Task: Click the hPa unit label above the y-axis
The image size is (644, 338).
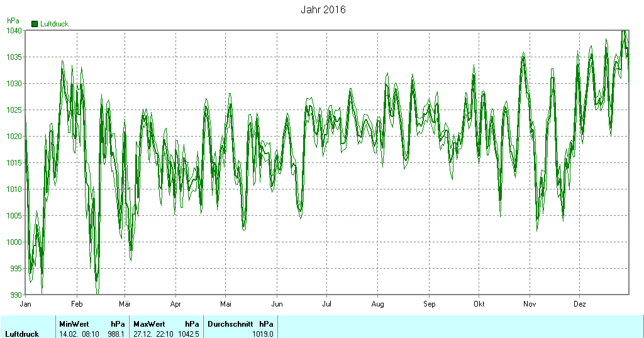Action: coord(13,21)
